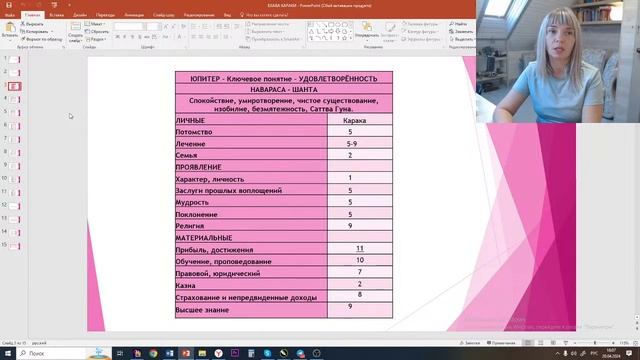Open the Section (Раздел) dropdown
The image size is (640, 360).
pos(96,39)
